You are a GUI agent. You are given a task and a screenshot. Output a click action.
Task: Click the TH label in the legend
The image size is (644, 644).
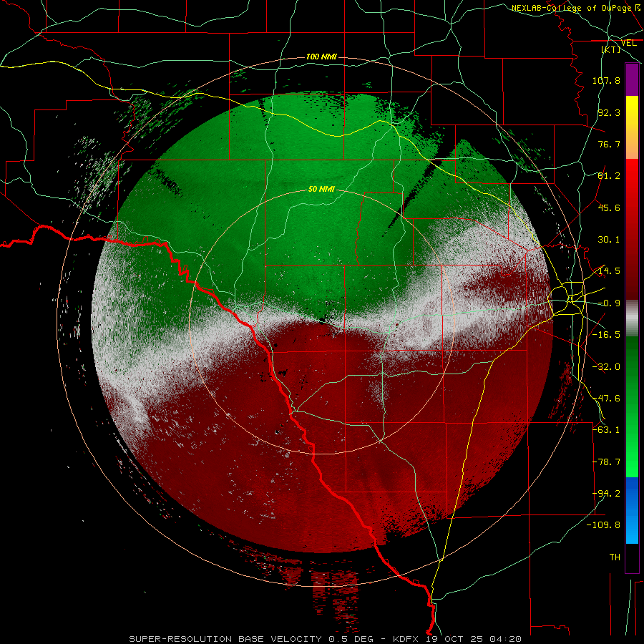615,557
